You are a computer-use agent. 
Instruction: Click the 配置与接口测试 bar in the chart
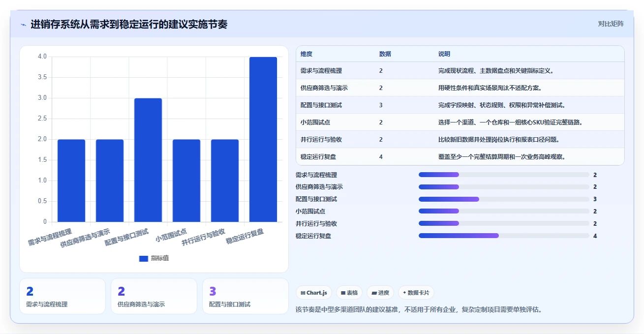(x=148, y=160)
